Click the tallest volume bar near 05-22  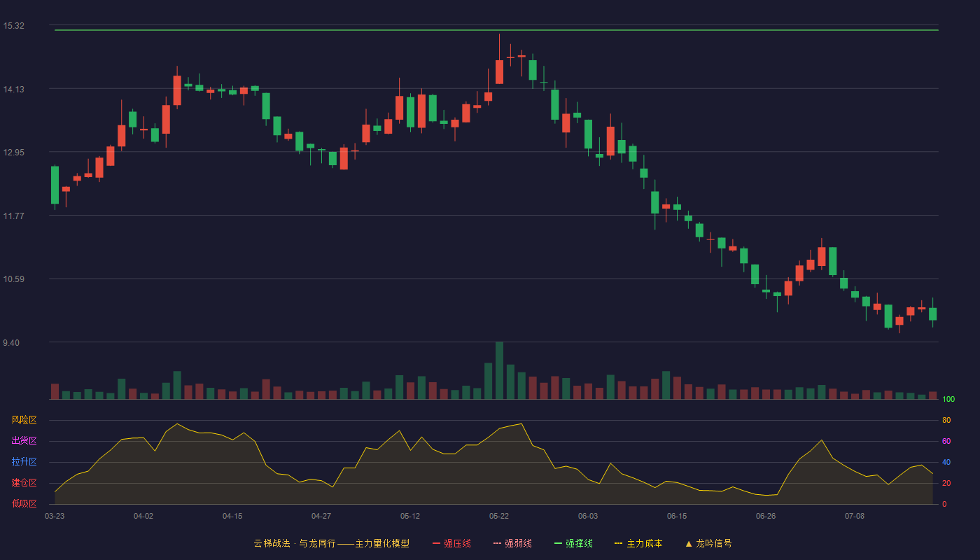[499, 370]
